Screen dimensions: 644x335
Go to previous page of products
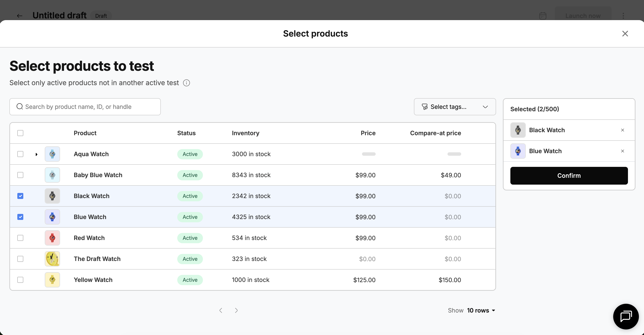(221, 310)
